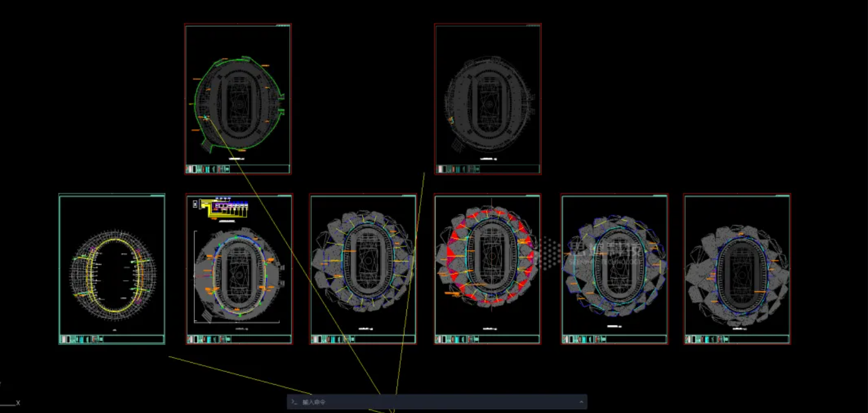Click the command prompt icon in command bar
The height and width of the screenshot is (413, 868).
click(x=294, y=402)
